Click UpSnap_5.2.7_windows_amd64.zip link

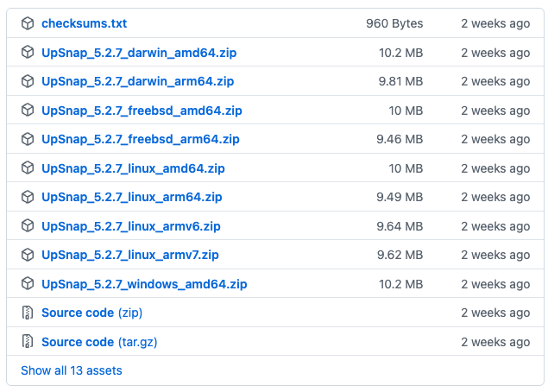point(144,284)
